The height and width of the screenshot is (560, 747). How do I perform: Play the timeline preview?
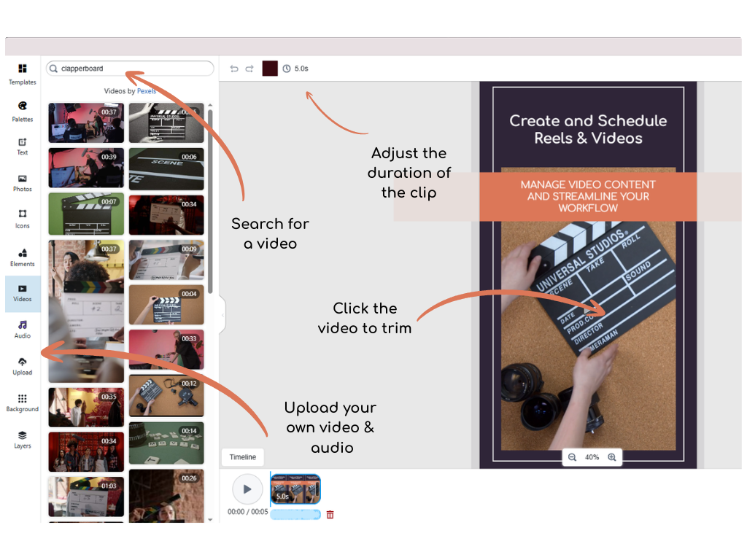pos(247,489)
